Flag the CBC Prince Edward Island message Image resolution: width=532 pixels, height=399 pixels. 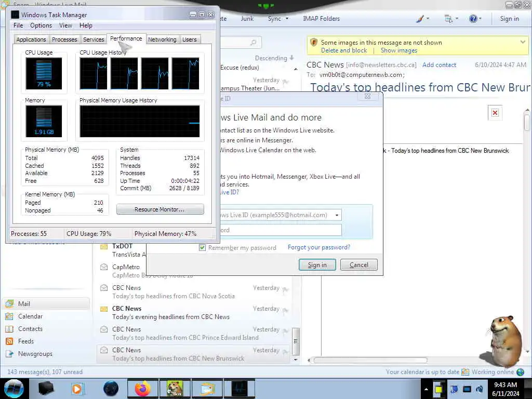tap(285, 331)
